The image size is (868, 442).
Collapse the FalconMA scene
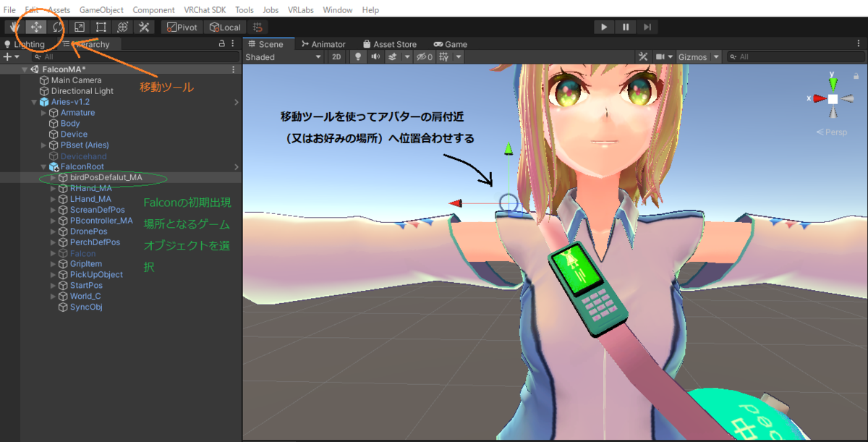click(25, 69)
